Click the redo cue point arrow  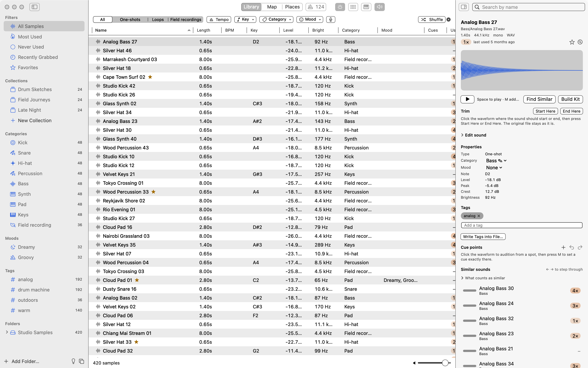coord(580,247)
